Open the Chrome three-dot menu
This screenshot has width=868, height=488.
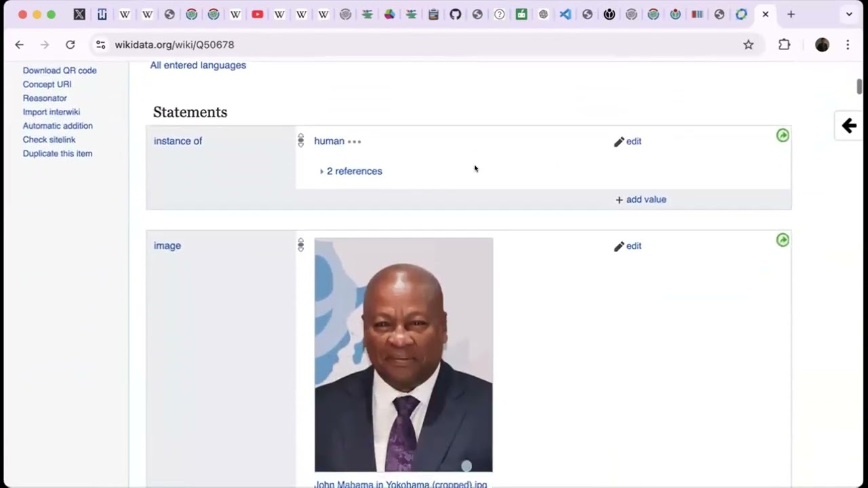tap(848, 45)
